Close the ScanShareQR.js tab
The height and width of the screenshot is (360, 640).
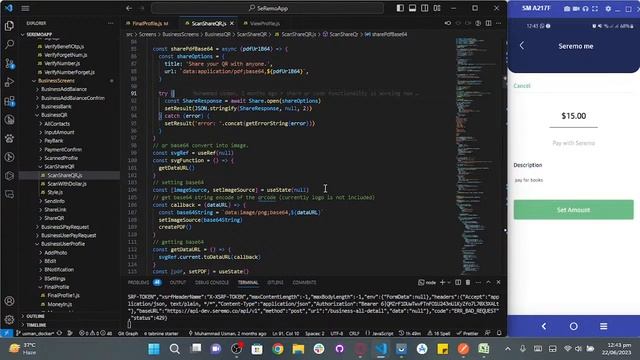pyautogui.click(x=232, y=23)
